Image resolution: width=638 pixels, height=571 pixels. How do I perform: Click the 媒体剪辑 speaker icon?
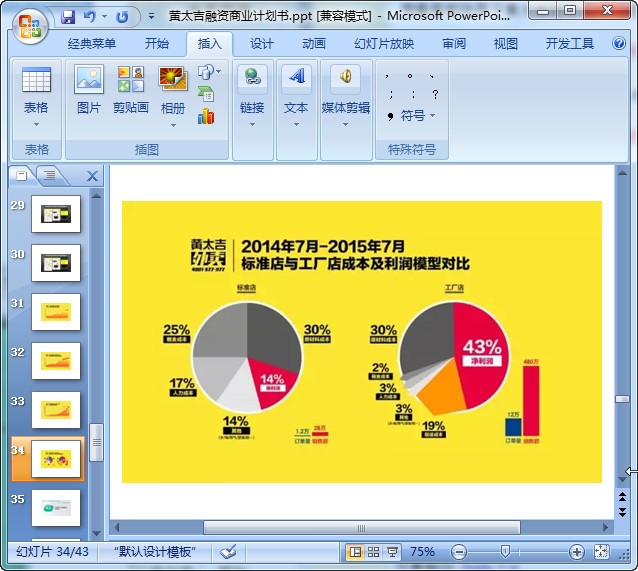pos(345,76)
